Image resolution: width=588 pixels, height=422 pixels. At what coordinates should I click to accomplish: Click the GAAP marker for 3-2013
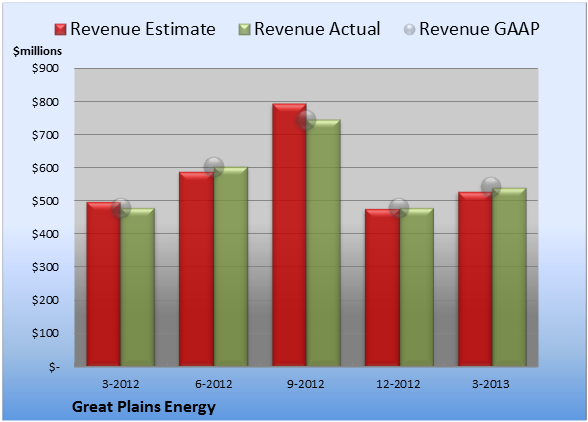[491, 186]
